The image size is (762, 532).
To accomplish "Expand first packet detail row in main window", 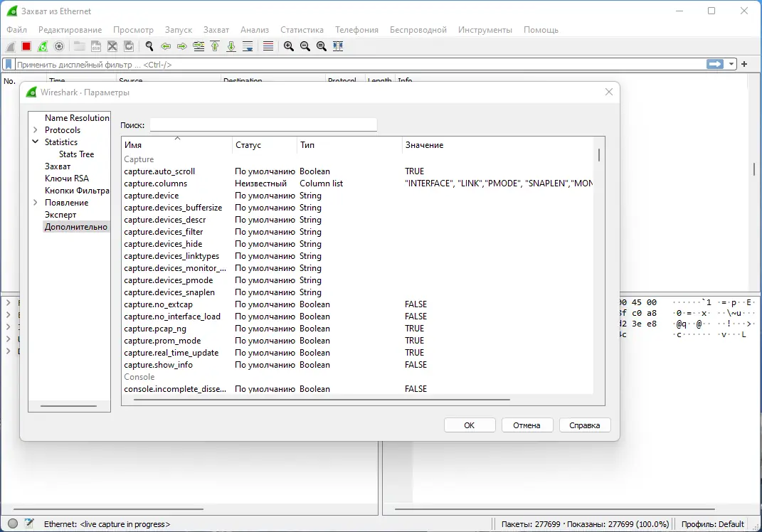I will point(9,302).
